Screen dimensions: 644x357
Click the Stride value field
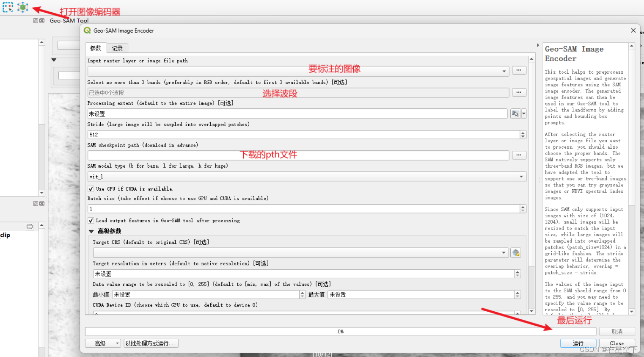(303, 135)
